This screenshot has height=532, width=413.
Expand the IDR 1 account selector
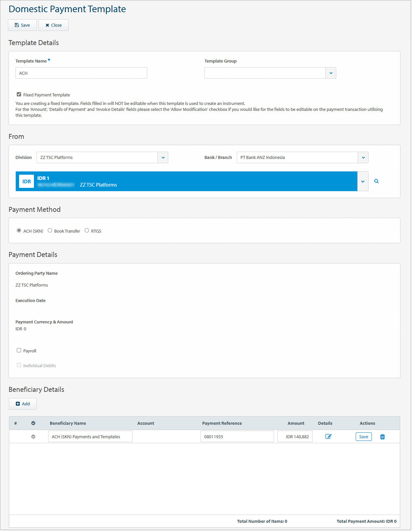point(363,182)
